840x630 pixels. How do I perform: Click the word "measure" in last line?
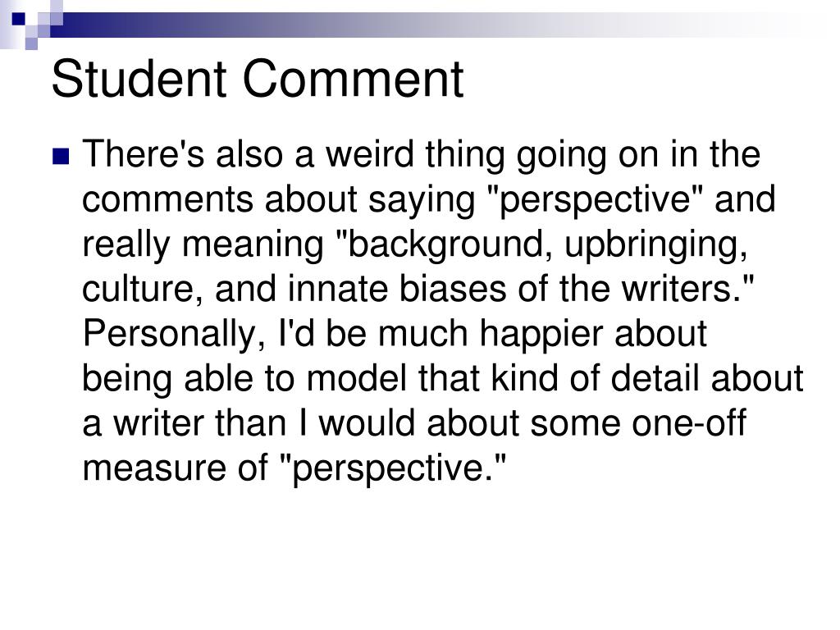tap(155, 468)
